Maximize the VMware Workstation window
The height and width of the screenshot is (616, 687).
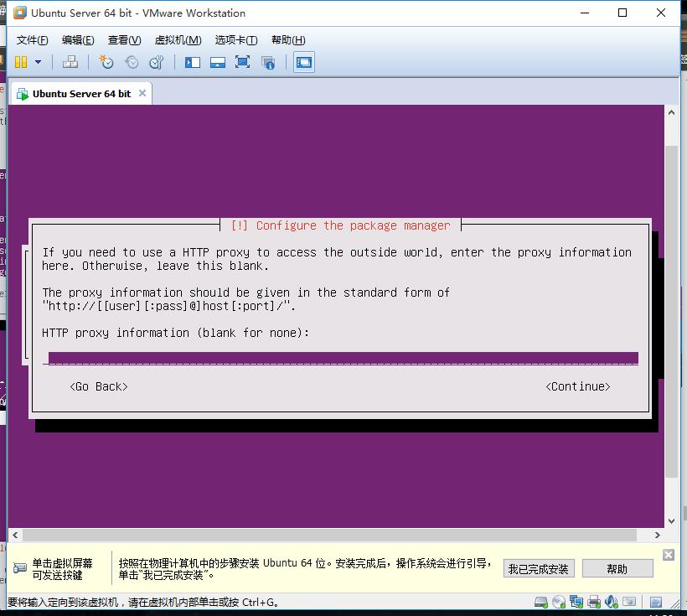point(622,13)
